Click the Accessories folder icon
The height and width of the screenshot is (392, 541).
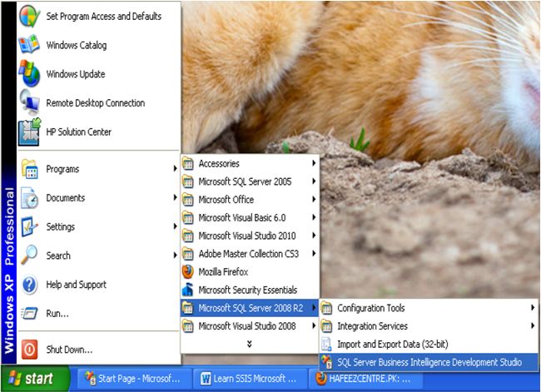pos(188,164)
